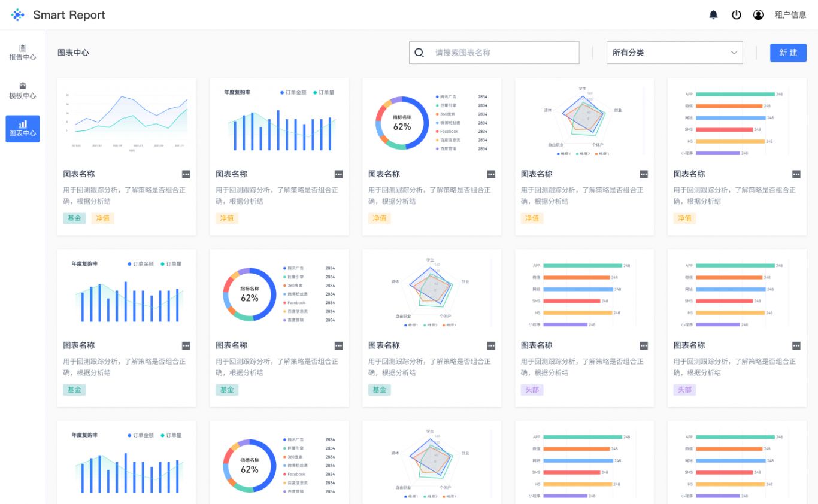Open the radar chart thumbnail tagged 基金
818x504 pixels.
(432, 293)
